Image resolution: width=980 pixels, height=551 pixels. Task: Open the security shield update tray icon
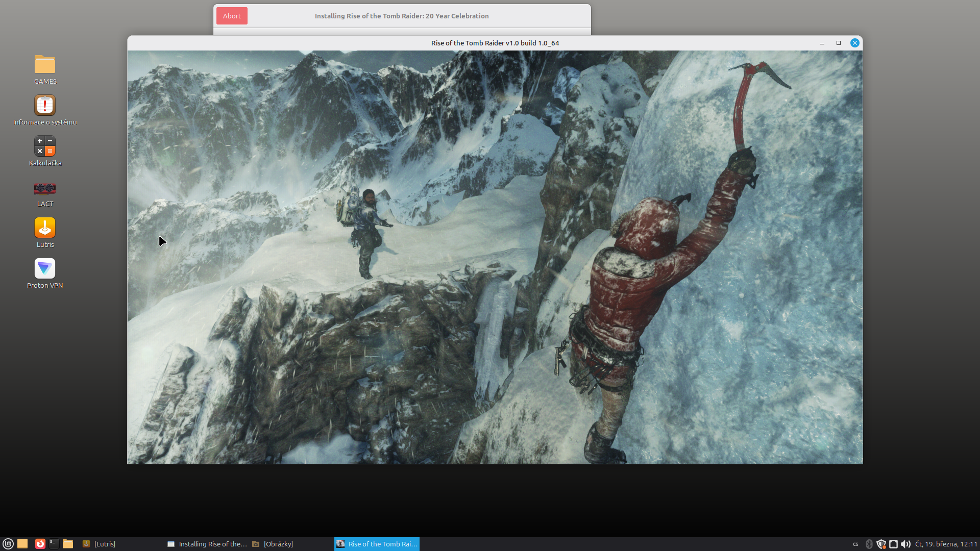pyautogui.click(x=881, y=544)
